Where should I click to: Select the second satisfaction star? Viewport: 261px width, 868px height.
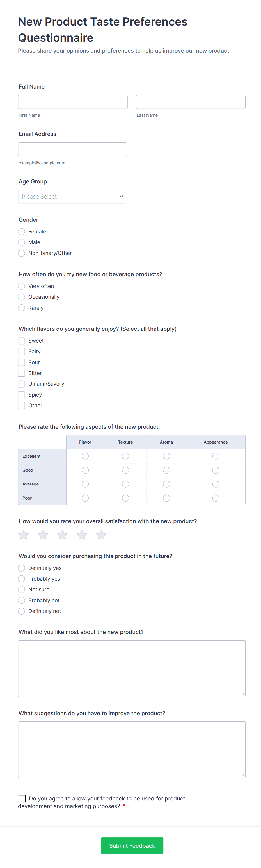pos(43,535)
